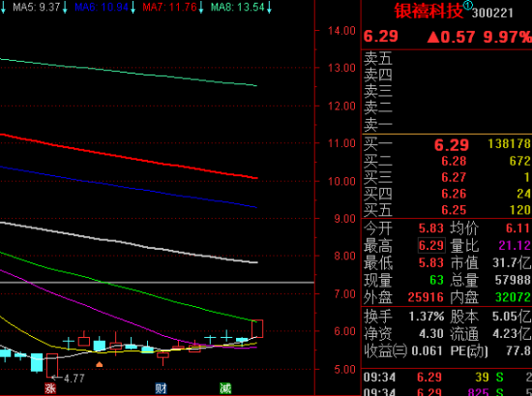Select the MA5: 9.37 indicator label
532x396 pixels.
click(37, 7)
